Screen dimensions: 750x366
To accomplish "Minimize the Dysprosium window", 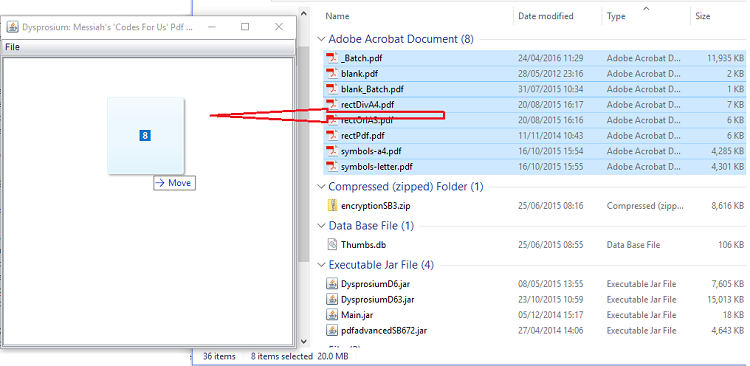I will [x=212, y=27].
